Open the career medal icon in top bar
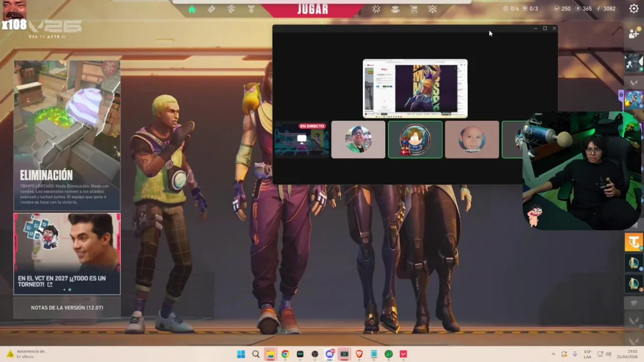644x362 pixels. tap(252, 9)
